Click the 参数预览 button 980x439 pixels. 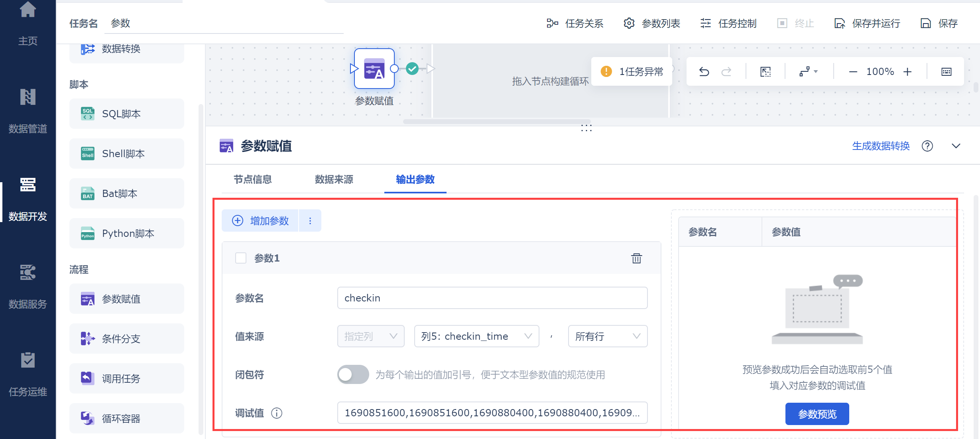point(817,414)
